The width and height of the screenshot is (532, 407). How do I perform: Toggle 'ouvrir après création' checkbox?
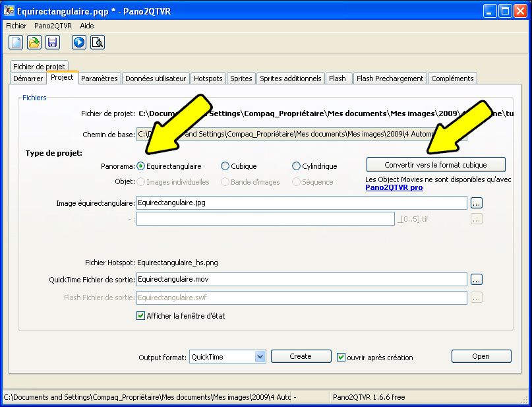coord(341,357)
